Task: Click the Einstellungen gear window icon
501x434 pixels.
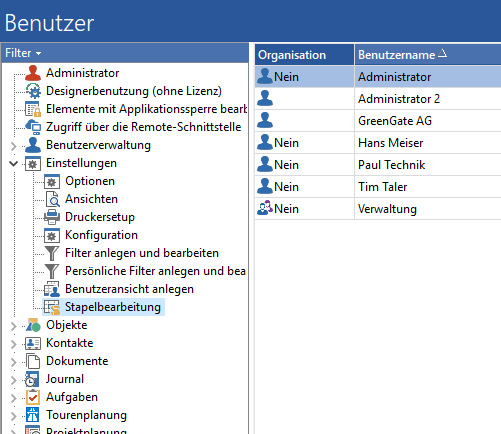Action: click(x=33, y=163)
